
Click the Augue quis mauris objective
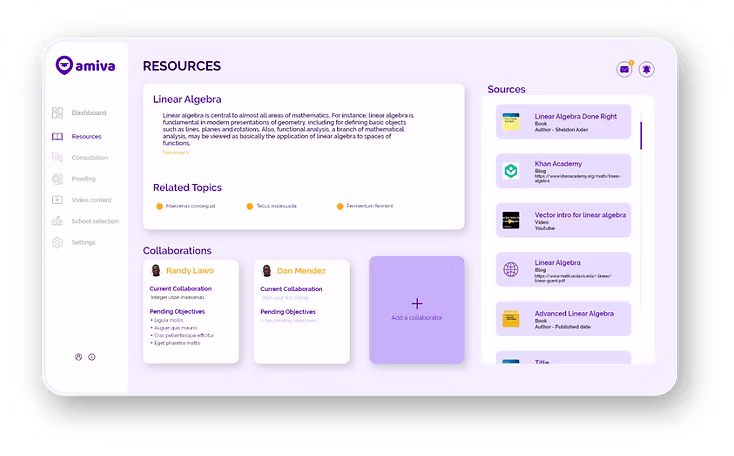tap(174, 328)
